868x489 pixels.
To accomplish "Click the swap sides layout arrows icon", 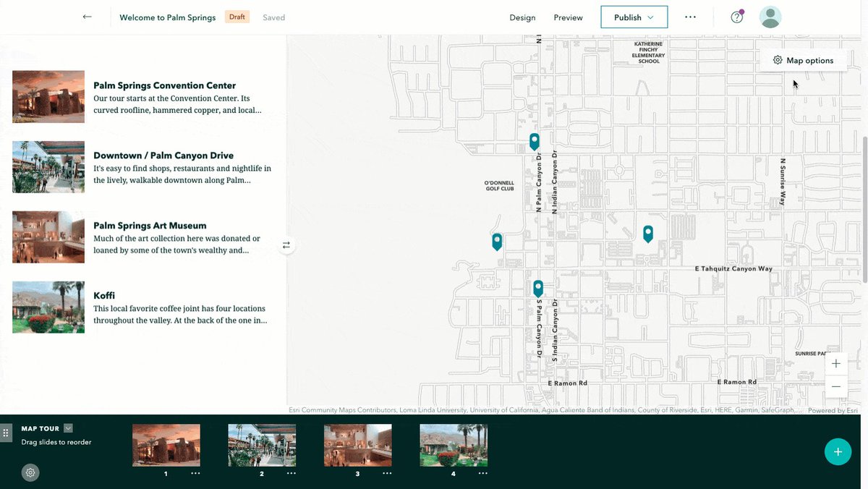I will pos(286,244).
